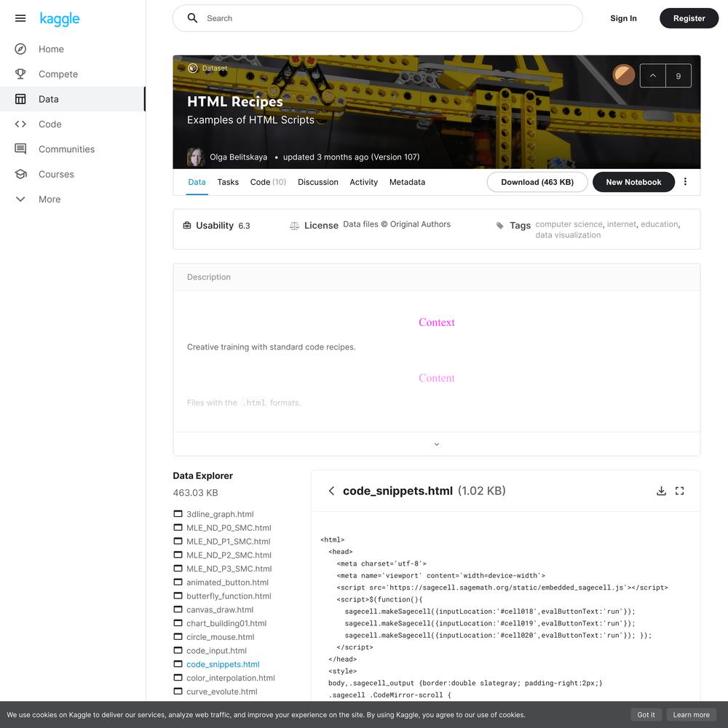Open fullscreen view of the file preview
The width and height of the screenshot is (728, 728).
(679, 491)
